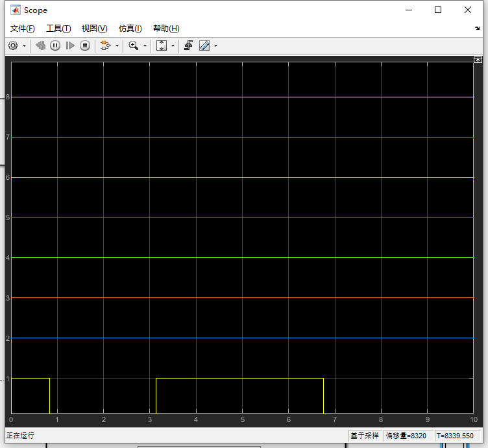
Task: Open the triggers tool icon
Action: [188, 45]
